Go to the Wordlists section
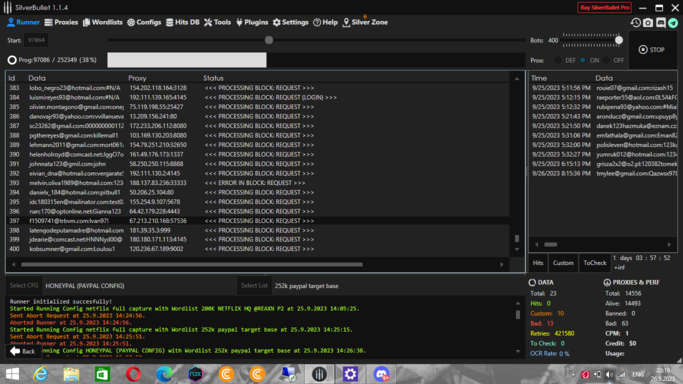Screen dimensions: 683x384 [x=103, y=22]
